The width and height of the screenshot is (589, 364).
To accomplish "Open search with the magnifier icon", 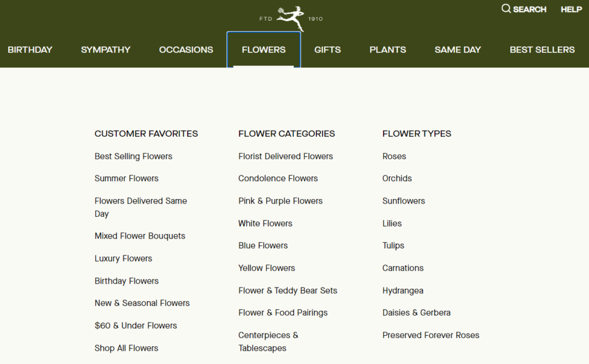I will [506, 9].
